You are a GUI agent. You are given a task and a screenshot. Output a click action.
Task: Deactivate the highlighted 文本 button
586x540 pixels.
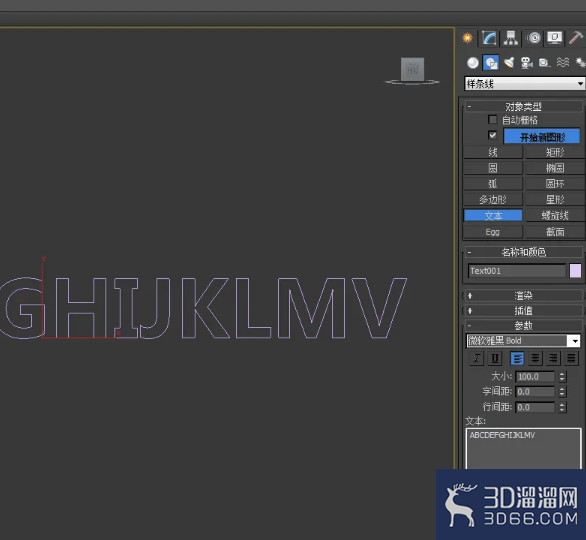[x=493, y=216]
